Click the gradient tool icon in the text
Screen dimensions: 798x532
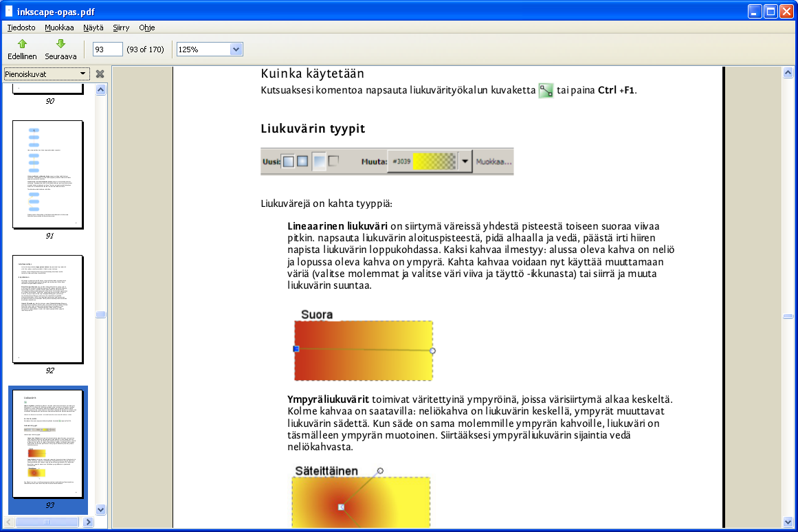pos(546,91)
